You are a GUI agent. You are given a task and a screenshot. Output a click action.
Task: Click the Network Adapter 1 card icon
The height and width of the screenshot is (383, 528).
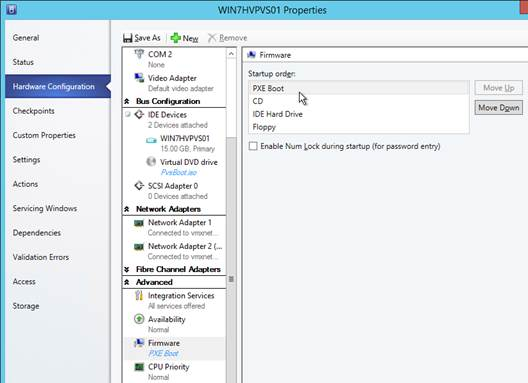click(x=139, y=223)
